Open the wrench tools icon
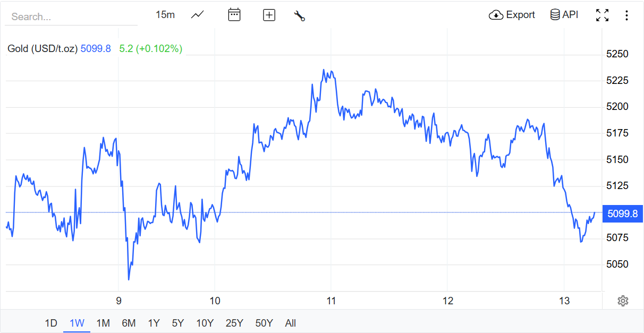Screen dimensions: 644x333 (300, 15)
